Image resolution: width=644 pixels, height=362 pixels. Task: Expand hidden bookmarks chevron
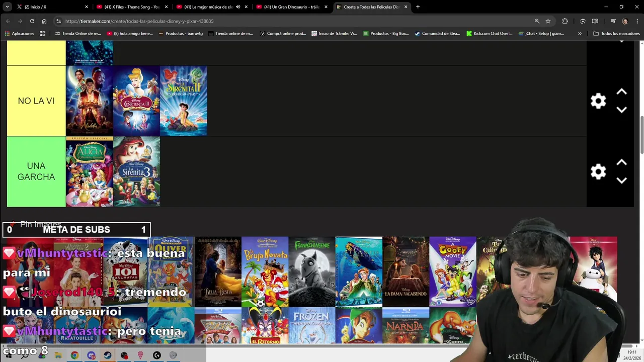[580, 34]
